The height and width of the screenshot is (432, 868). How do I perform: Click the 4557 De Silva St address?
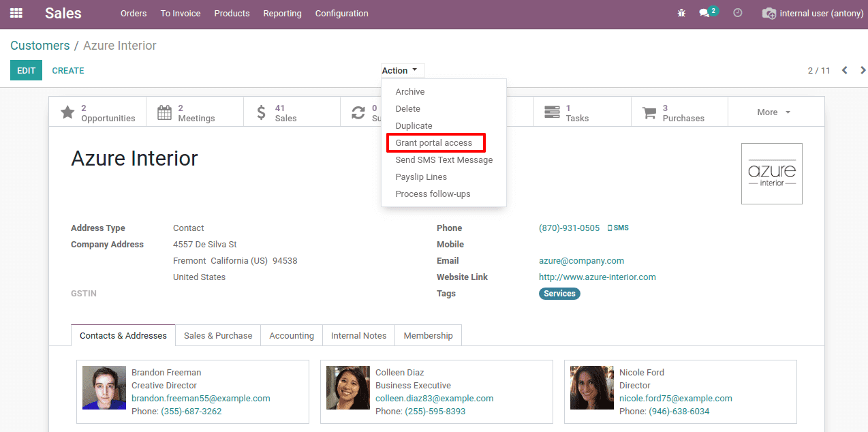pyautogui.click(x=205, y=245)
